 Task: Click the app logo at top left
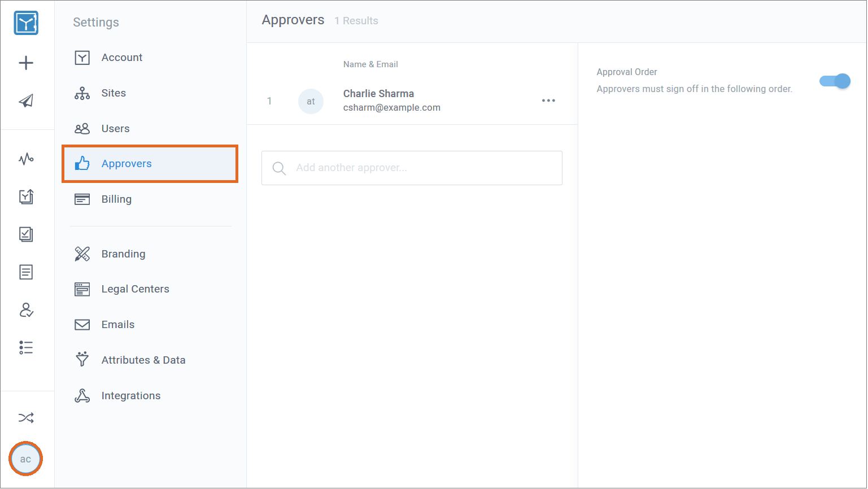click(25, 23)
